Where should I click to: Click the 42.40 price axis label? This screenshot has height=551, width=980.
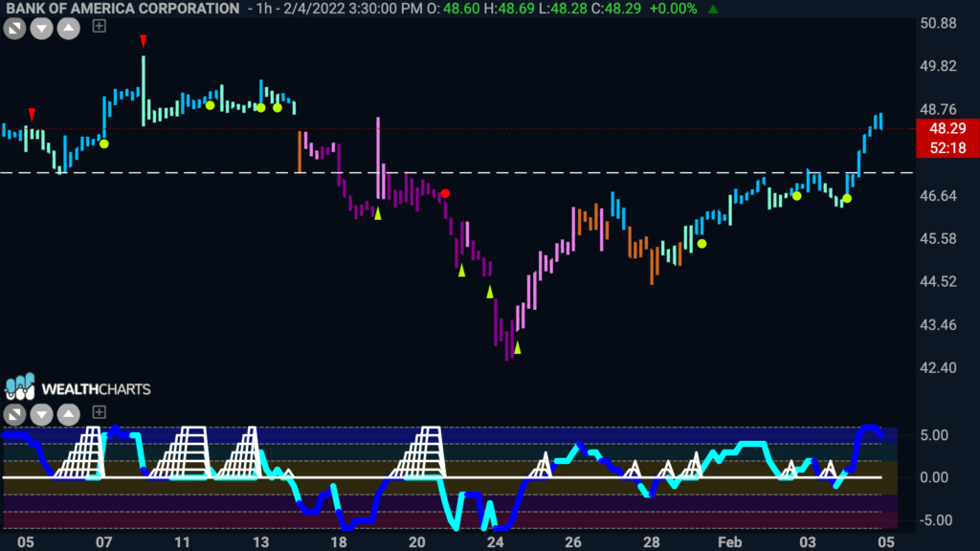tap(938, 368)
